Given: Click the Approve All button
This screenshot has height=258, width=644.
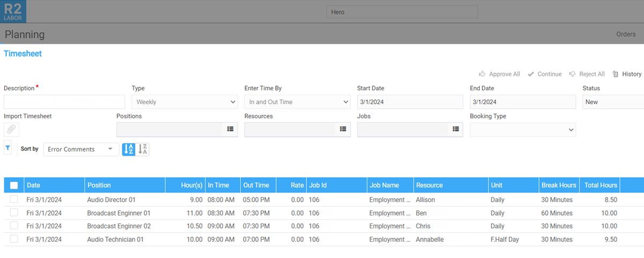Looking at the screenshot, I should tap(499, 74).
